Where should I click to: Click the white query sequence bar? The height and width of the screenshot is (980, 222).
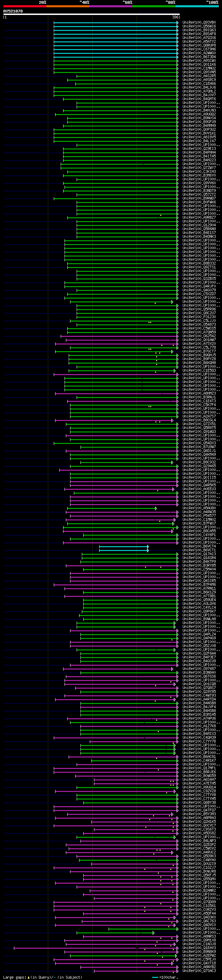(92, 15)
